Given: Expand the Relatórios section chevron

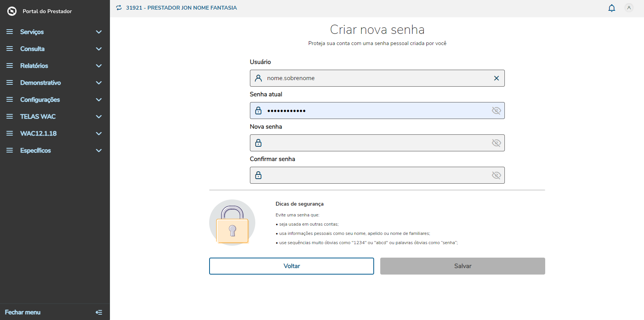Looking at the screenshot, I should click(99, 66).
